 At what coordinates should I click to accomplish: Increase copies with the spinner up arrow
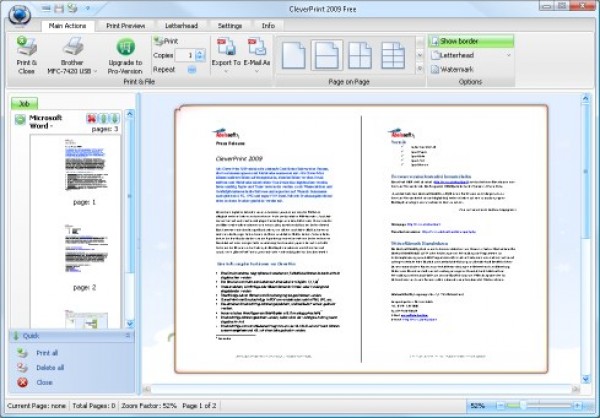[x=200, y=52]
